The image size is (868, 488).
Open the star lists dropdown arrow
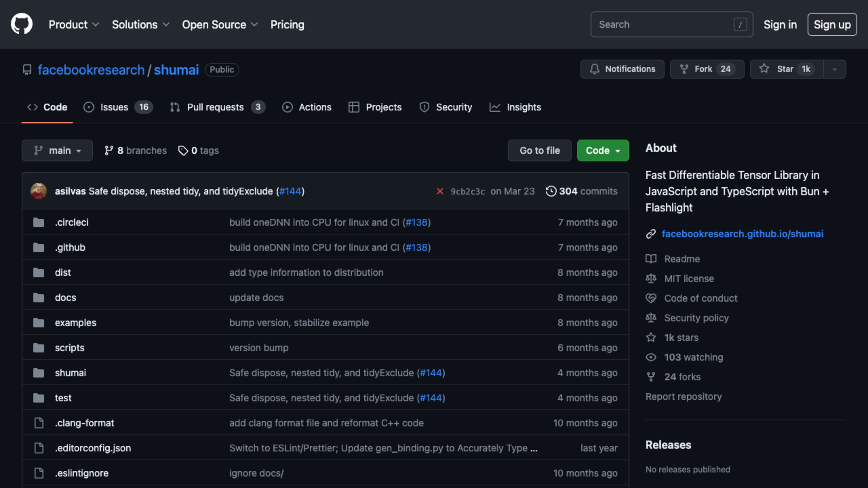coord(835,69)
